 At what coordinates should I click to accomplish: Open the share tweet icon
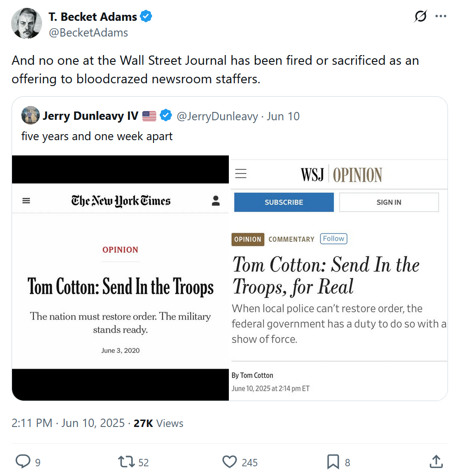click(x=435, y=461)
